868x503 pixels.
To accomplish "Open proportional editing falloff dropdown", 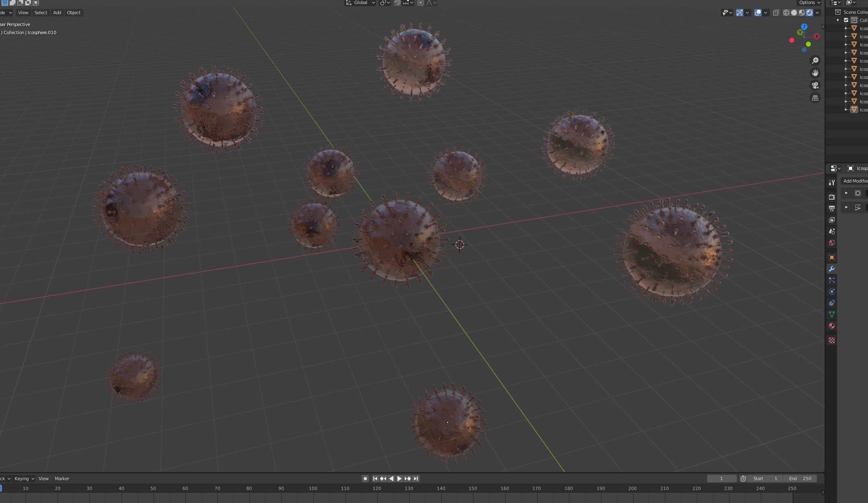I will (x=431, y=3).
